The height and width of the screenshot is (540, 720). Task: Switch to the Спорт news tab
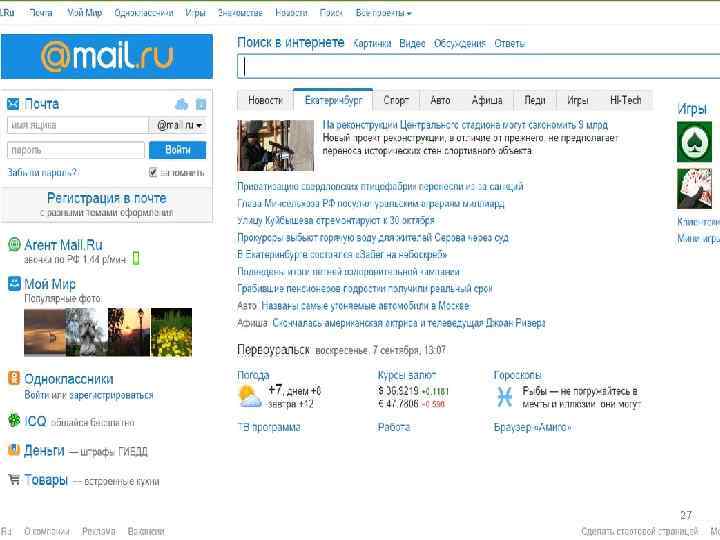(x=396, y=100)
